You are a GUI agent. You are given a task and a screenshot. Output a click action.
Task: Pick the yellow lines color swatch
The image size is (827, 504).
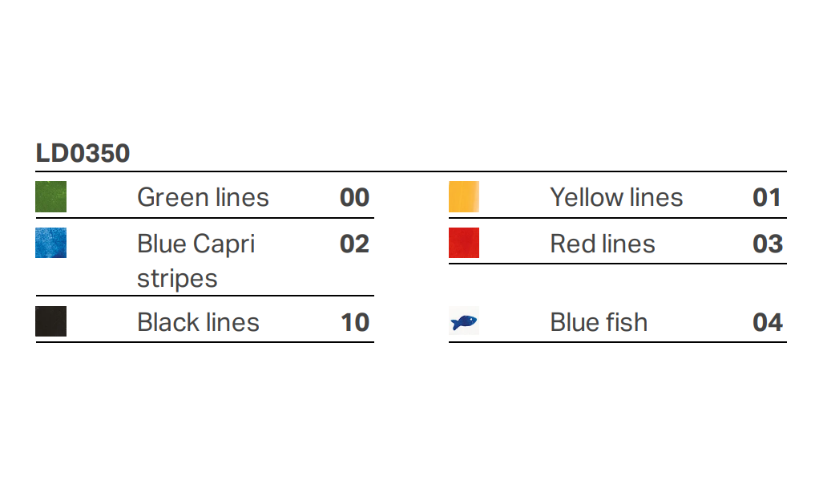[x=464, y=197]
